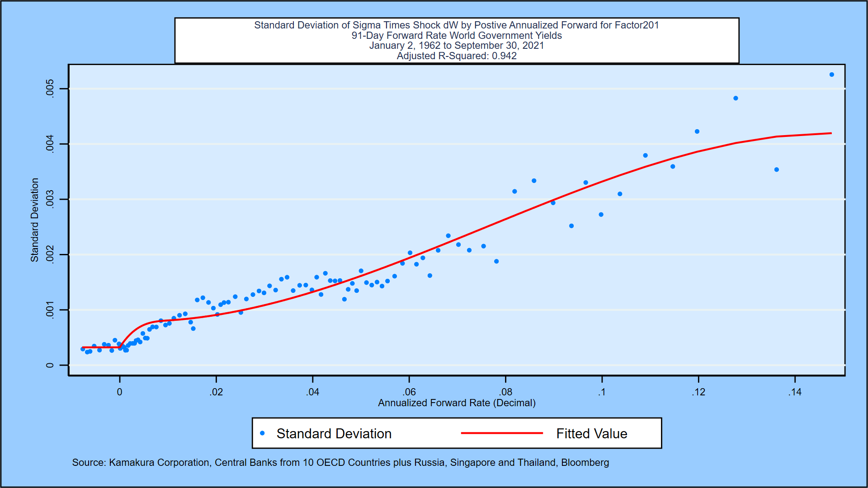Image resolution: width=868 pixels, height=488 pixels.
Task: Click the blue dot legend marker
Action: (x=262, y=433)
